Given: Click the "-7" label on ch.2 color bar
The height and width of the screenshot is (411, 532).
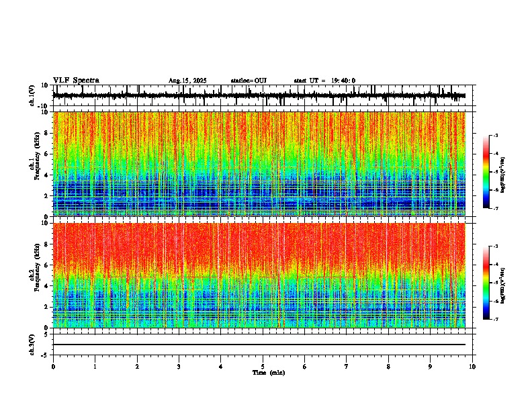Looking at the screenshot, I should point(496,319).
